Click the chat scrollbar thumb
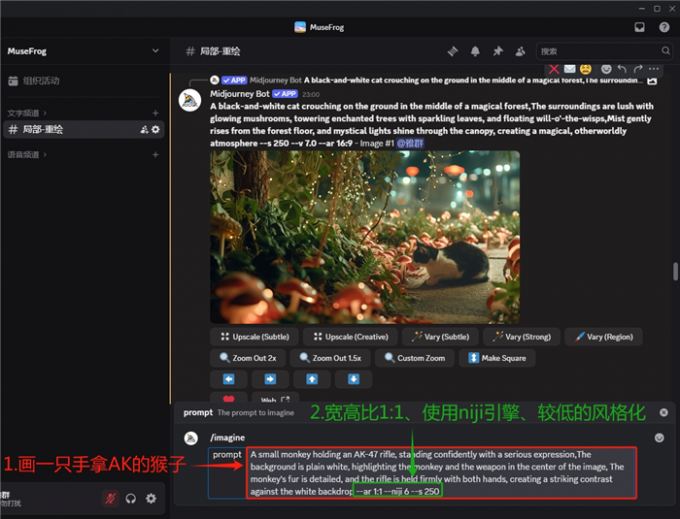The height and width of the screenshot is (519, 680). tap(675, 271)
